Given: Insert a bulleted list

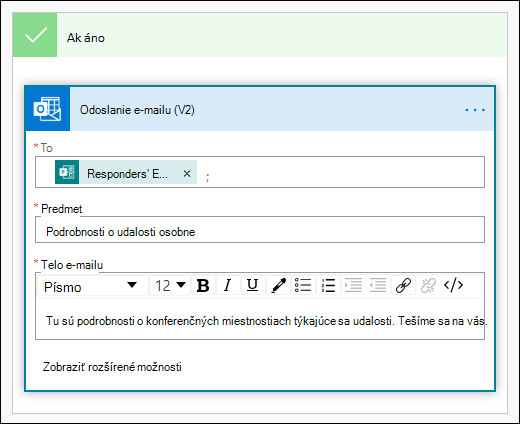Looking at the screenshot, I should pos(303,285).
